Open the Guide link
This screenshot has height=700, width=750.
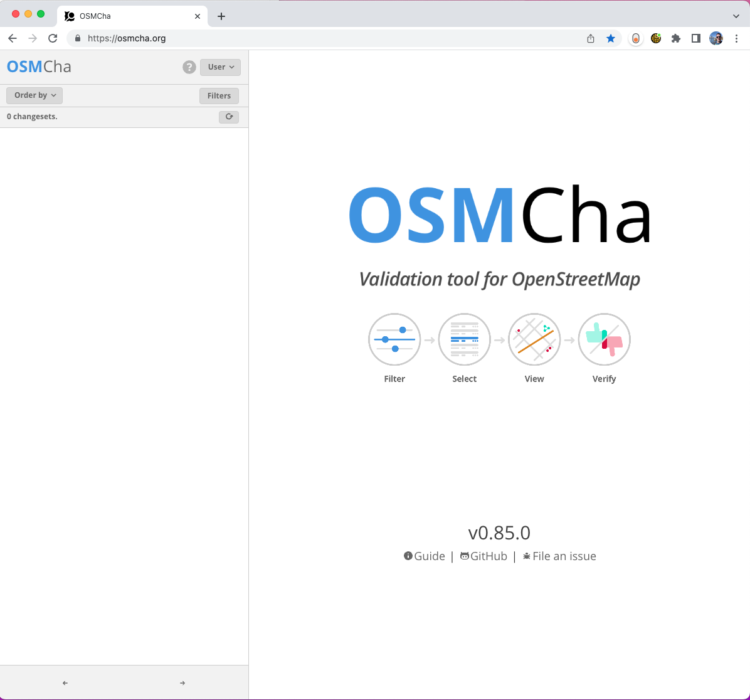(425, 556)
